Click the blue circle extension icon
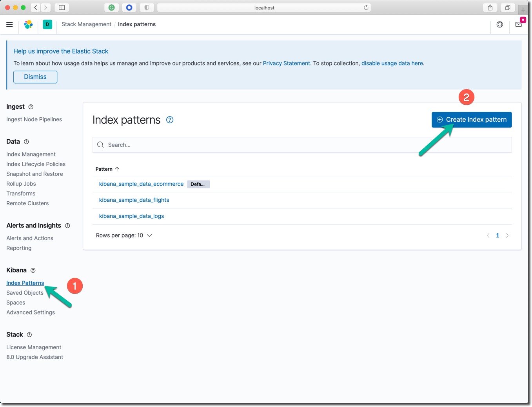532x407 pixels. (129, 7)
